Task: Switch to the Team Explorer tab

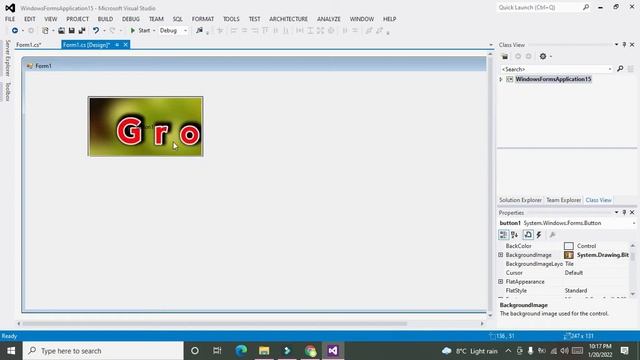Action: pyautogui.click(x=563, y=200)
